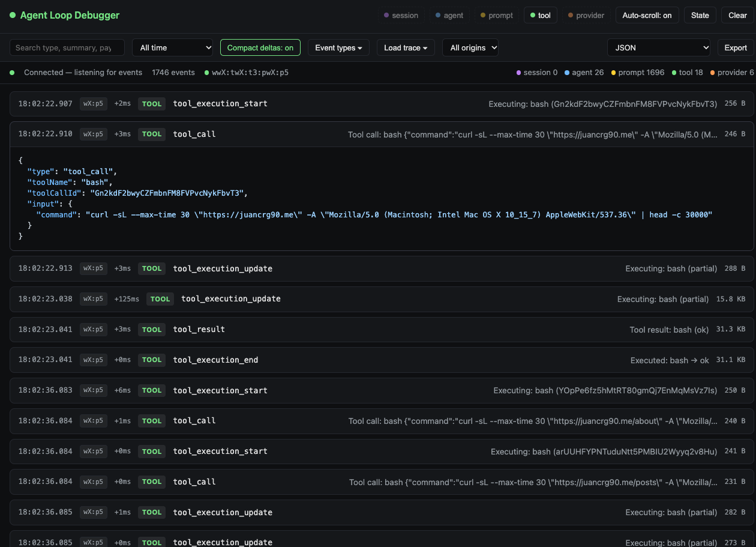Open the Event types menu
This screenshot has height=547, width=756.
[x=338, y=47]
